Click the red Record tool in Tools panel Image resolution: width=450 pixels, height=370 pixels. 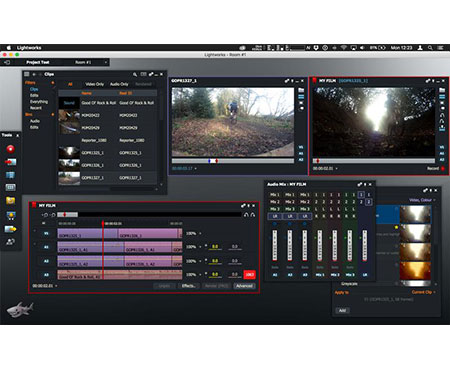click(x=11, y=149)
